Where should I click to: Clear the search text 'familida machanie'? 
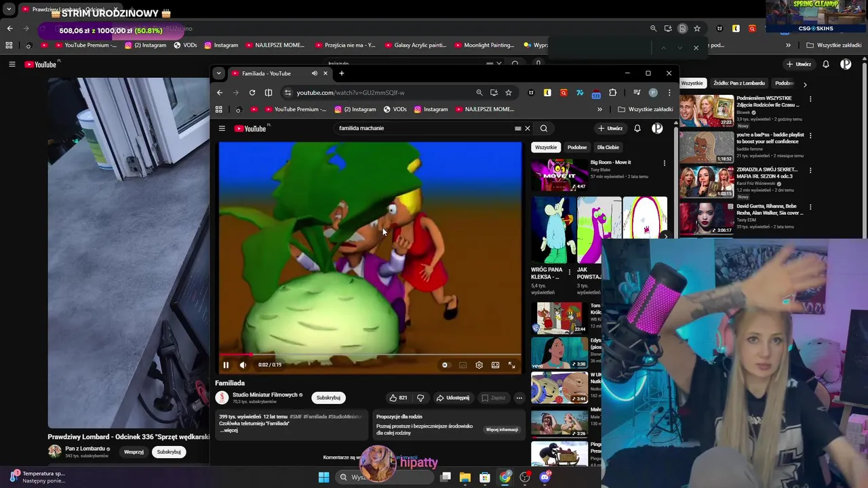[x=527, y=128]
